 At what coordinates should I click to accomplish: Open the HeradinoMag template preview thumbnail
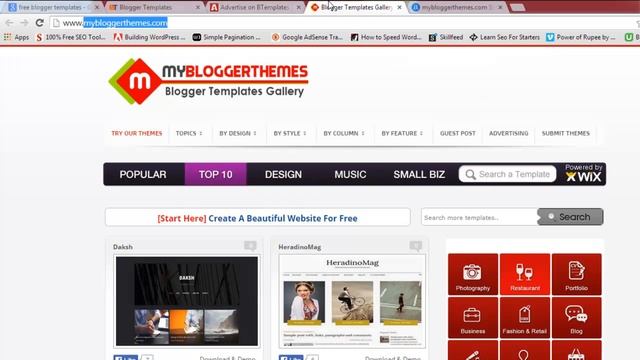352,301
